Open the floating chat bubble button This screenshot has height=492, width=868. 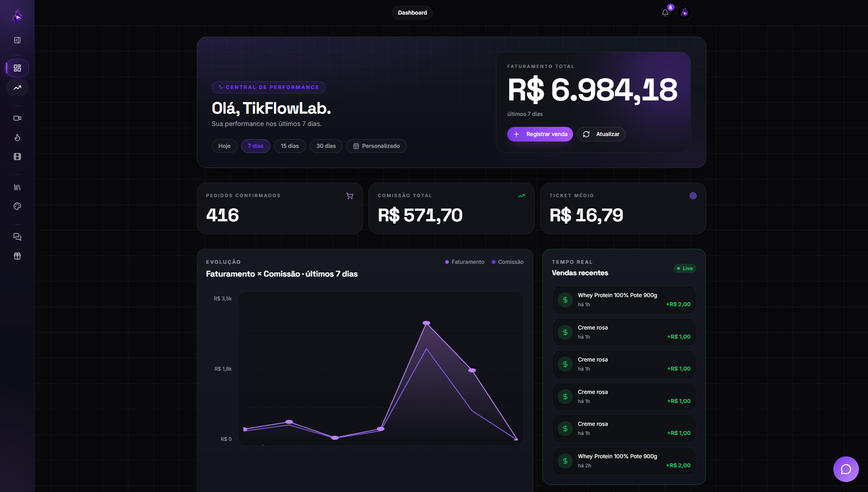(x=846, y=469)
